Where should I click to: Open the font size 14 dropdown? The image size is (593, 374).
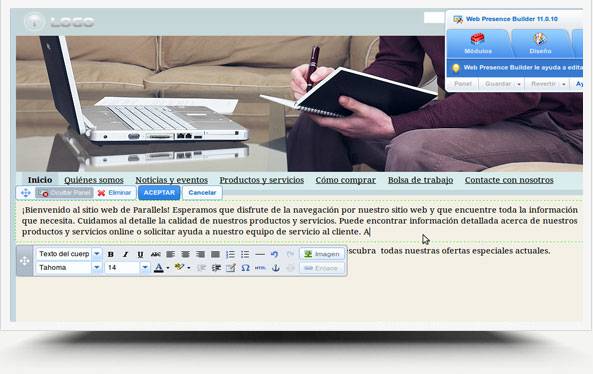[145, 267]
